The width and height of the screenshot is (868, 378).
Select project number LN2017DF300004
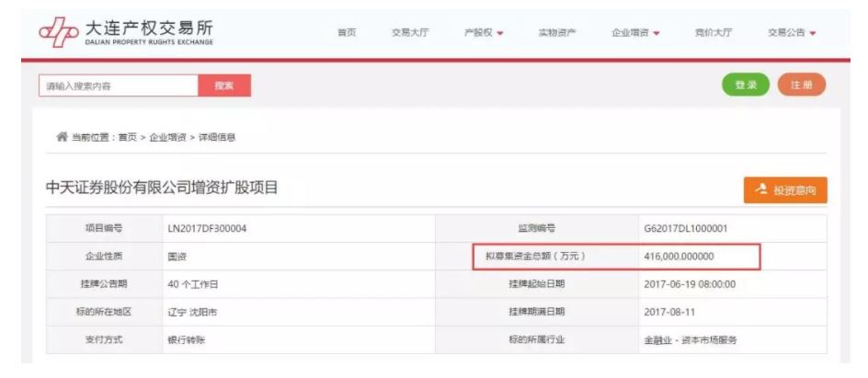pyautogui.click(x=207, y=229)
